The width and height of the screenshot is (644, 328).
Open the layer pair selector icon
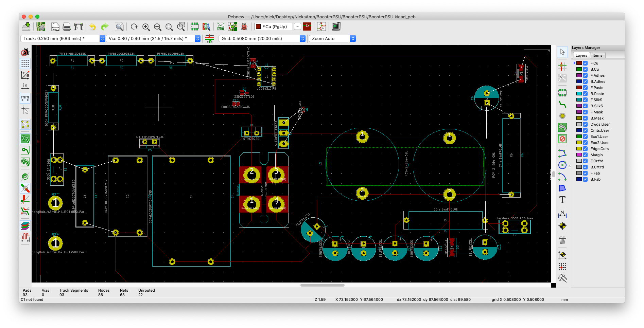pos(307,26)
